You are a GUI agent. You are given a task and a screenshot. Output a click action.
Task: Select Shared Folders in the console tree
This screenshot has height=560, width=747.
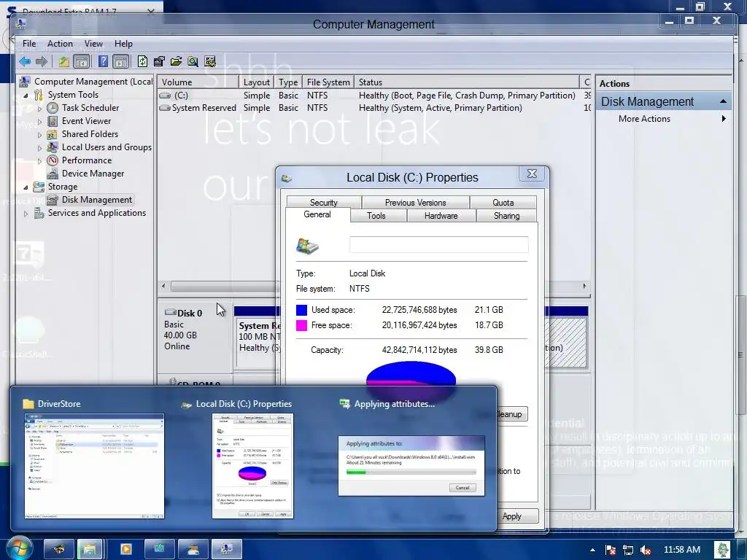coord(90,134)
